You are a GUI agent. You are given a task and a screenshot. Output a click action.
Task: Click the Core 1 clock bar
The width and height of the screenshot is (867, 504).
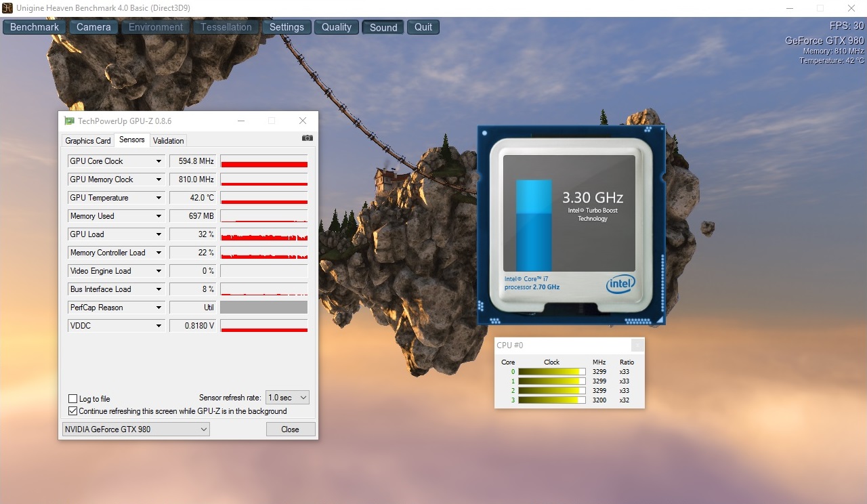[552, 381]
